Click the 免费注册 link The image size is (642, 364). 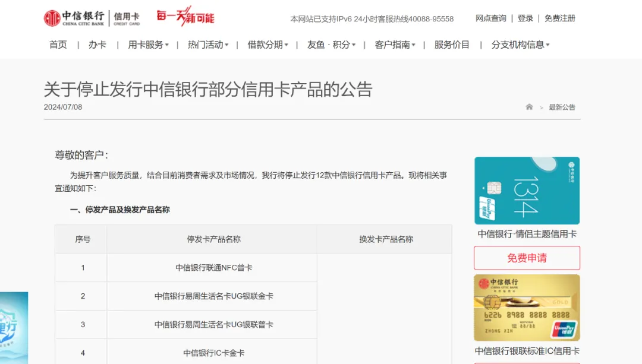560,18
